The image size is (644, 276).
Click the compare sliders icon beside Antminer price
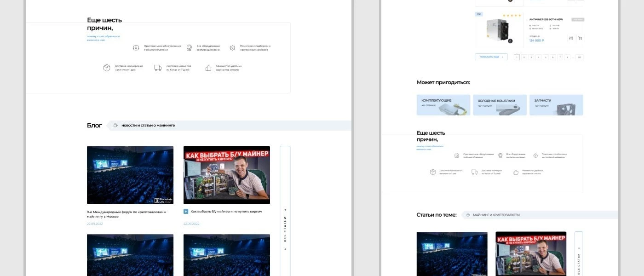click(571, 38)
